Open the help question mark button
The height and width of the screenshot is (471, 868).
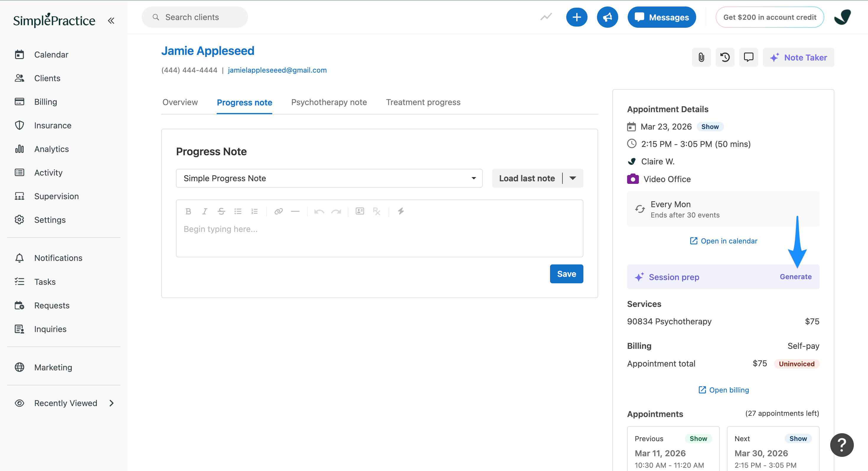[x=841, y=445]
